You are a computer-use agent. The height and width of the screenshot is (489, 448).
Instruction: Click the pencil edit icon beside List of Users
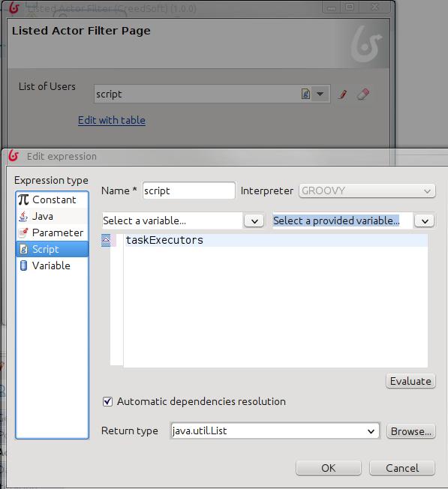[x=343, y=94]
